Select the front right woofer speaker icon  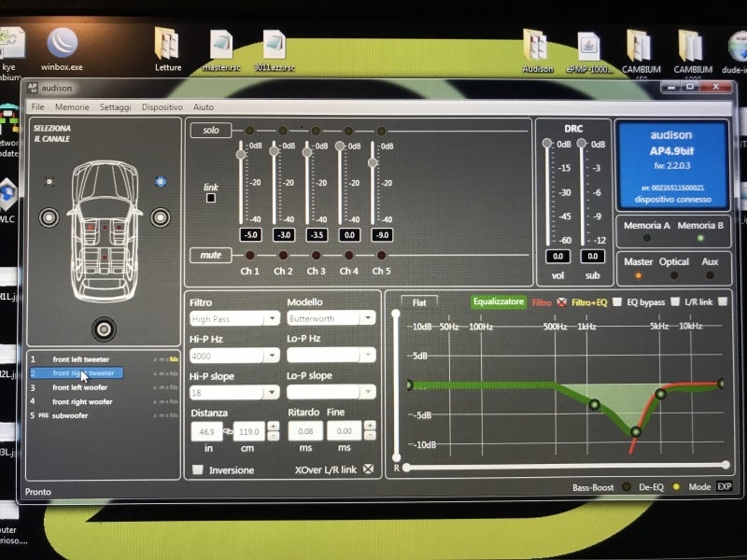(x=161, y=217)
